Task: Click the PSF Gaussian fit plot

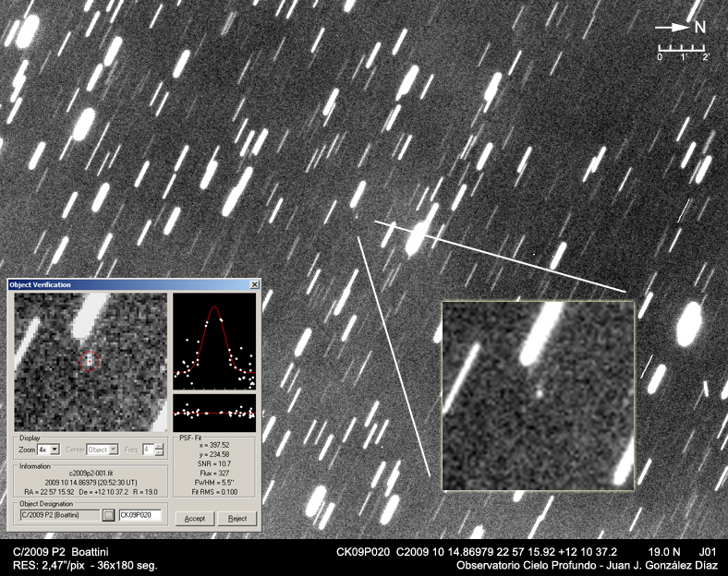Action: 214,342
